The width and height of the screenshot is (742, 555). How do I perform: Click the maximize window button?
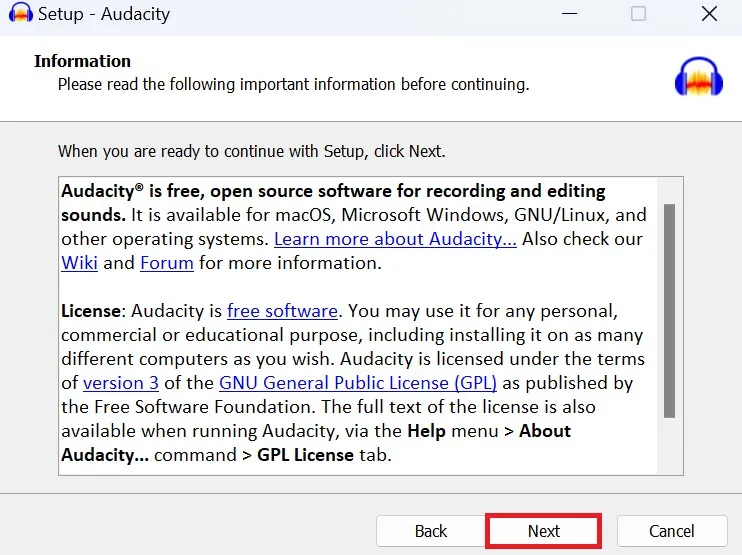pos(638,14)
